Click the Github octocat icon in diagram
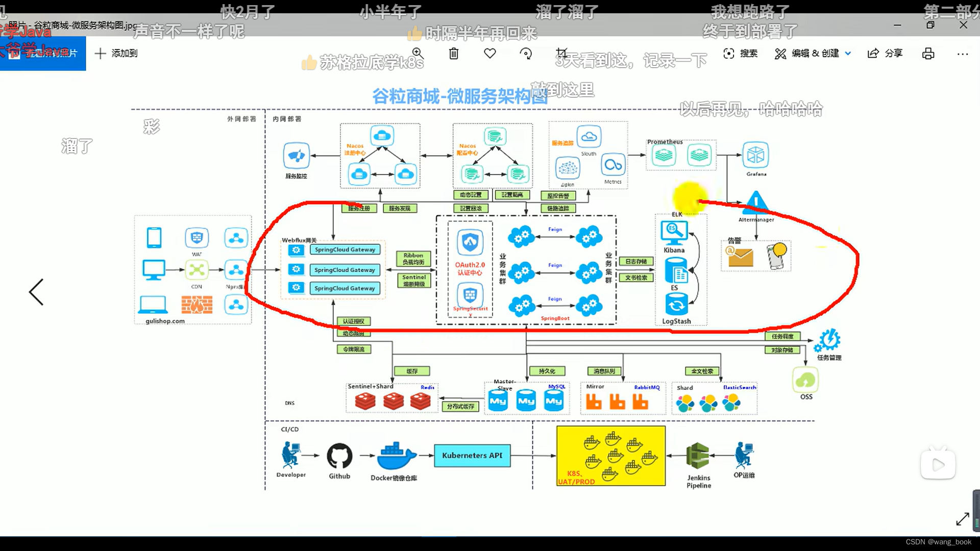Screen dimensions: 980x551 339,456
